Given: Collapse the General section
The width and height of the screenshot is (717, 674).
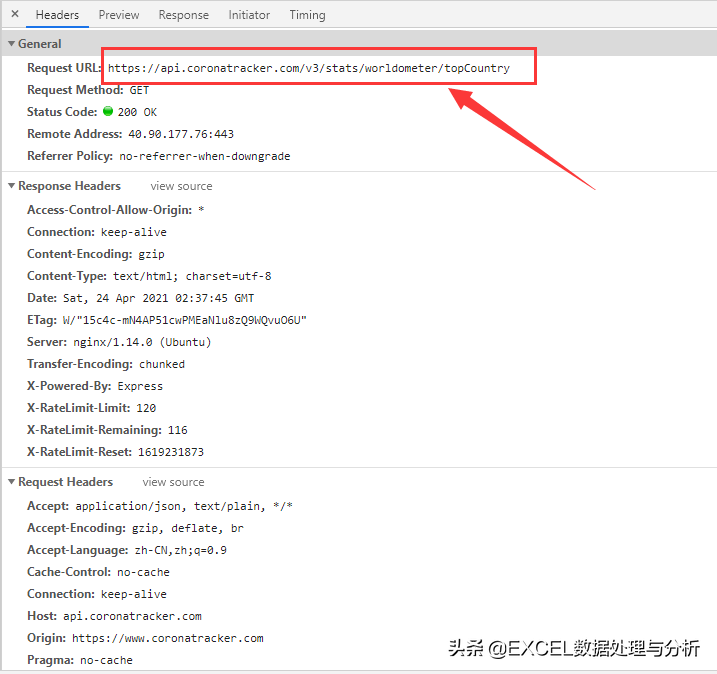Looking at the screenshot, I should [x=11, y=43].
